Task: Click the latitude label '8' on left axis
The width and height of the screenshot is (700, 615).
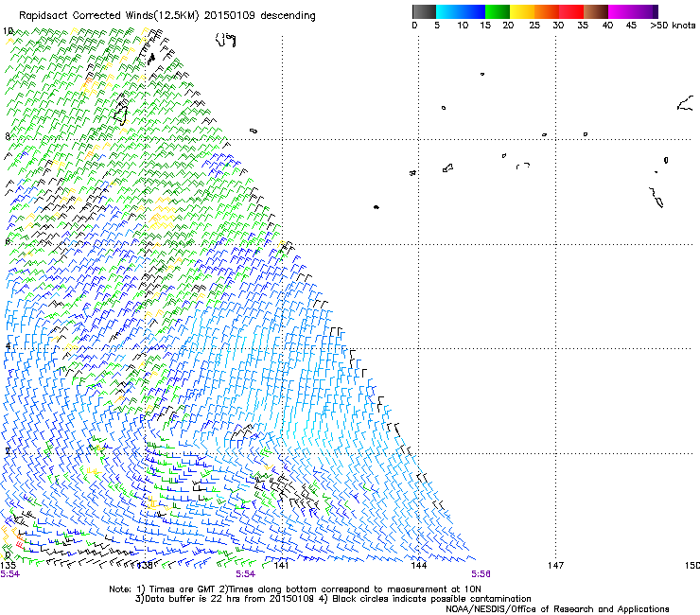Action: click(8, 136)
